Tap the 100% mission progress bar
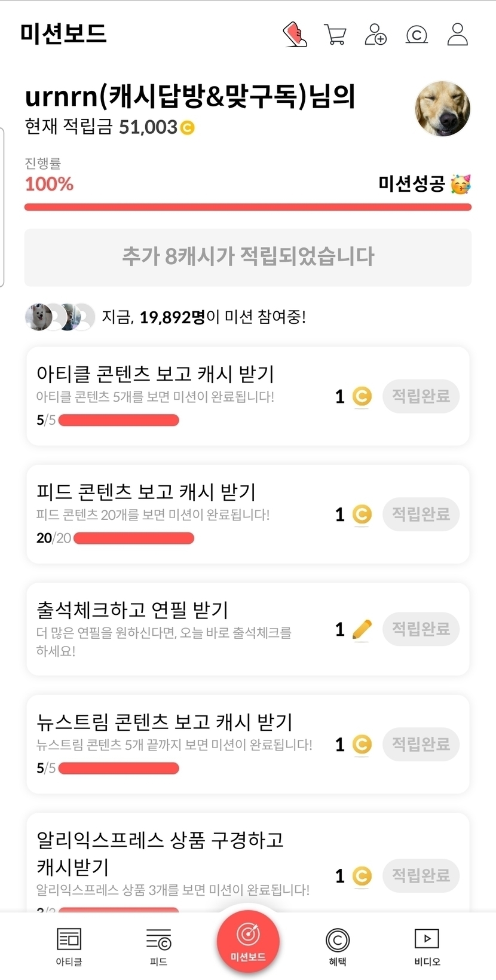Image resolution: width=496 pixels, height=980 pixels. tap(248, 207)
